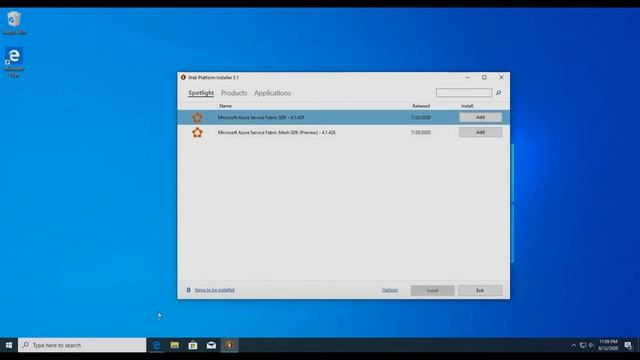Viewport: 640px width, 360px height.
Task: Click the network status tray icon
Action: tap(583, 345)
